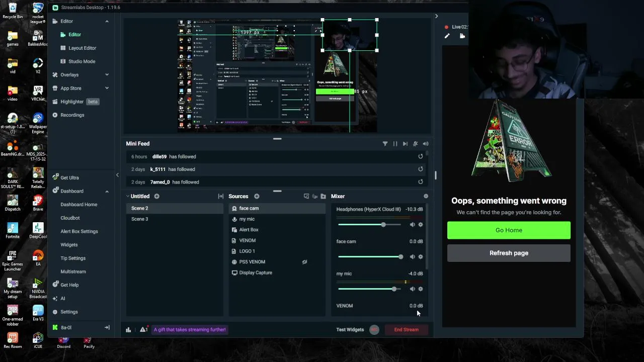Open the Untitled scene collection dropdown
Screen dimensions: 644x362
[138, 196]
